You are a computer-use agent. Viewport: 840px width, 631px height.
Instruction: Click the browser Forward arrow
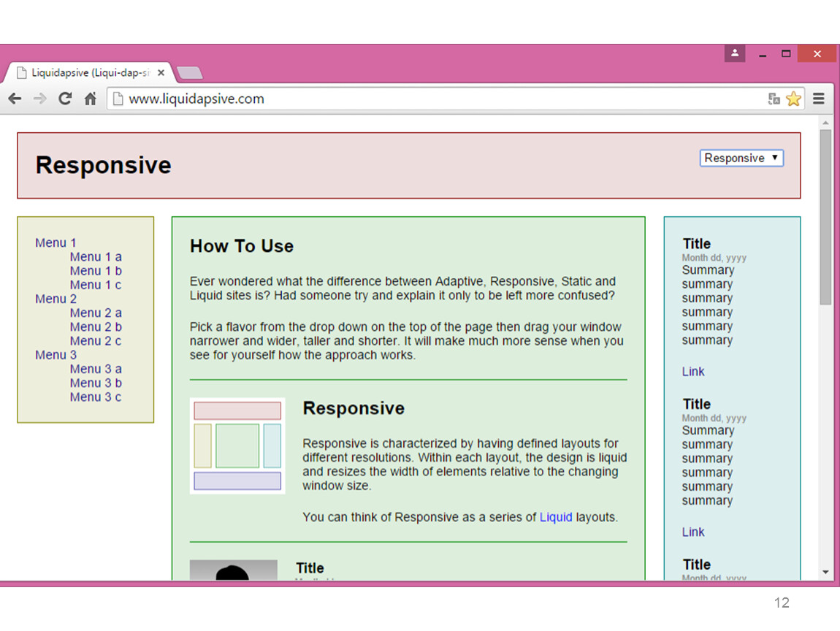tap(39, 99)
